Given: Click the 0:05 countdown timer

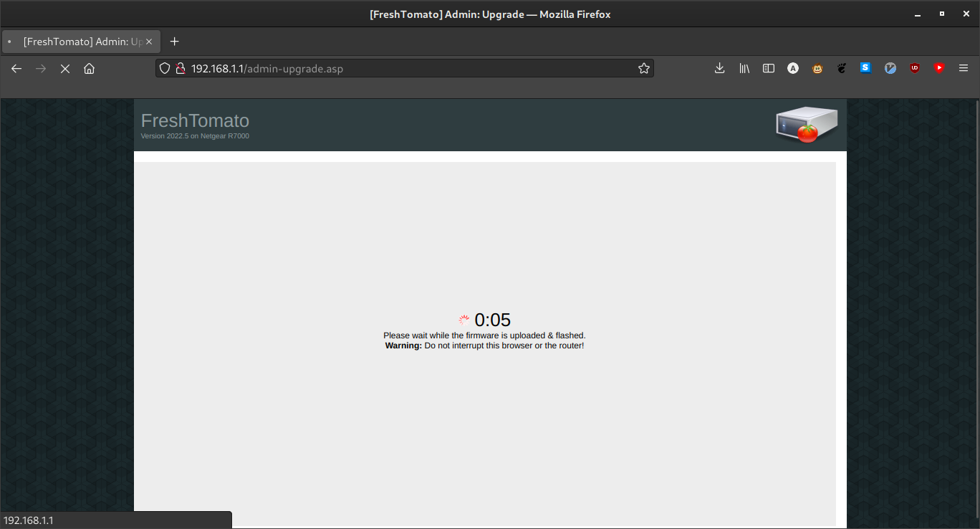Looking at the screenshot, I should (x=493, y=320).
